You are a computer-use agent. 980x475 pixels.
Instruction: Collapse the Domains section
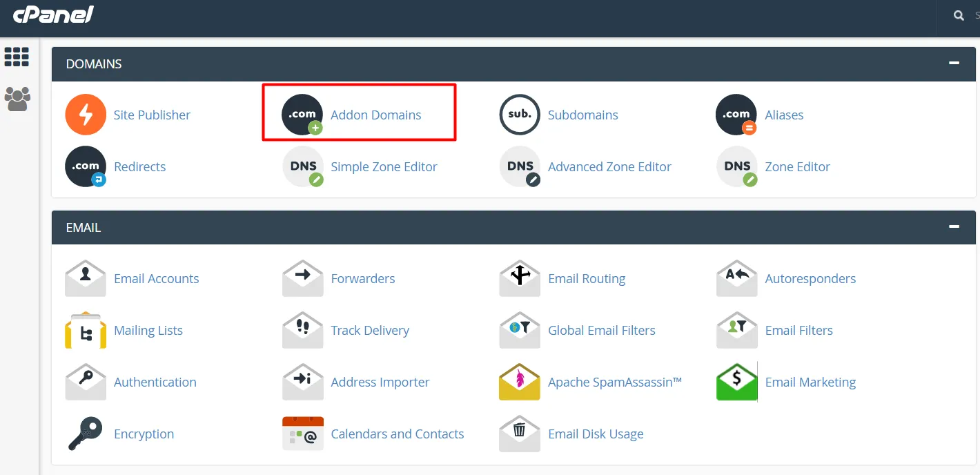coord(954,63)
